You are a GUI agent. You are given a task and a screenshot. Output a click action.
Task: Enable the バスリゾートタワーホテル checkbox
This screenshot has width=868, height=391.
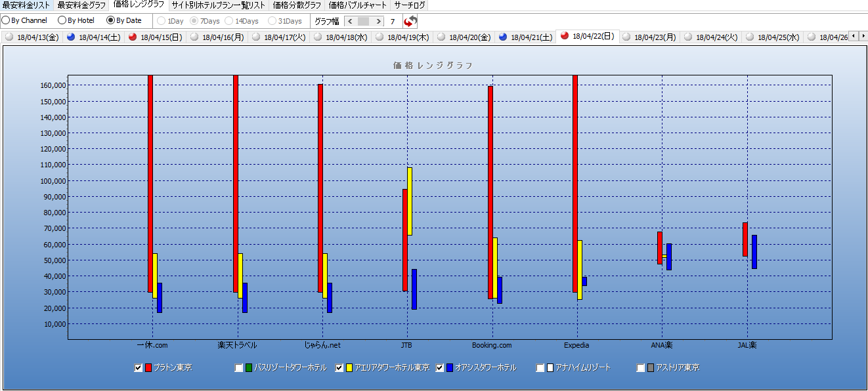coord(239,368)
